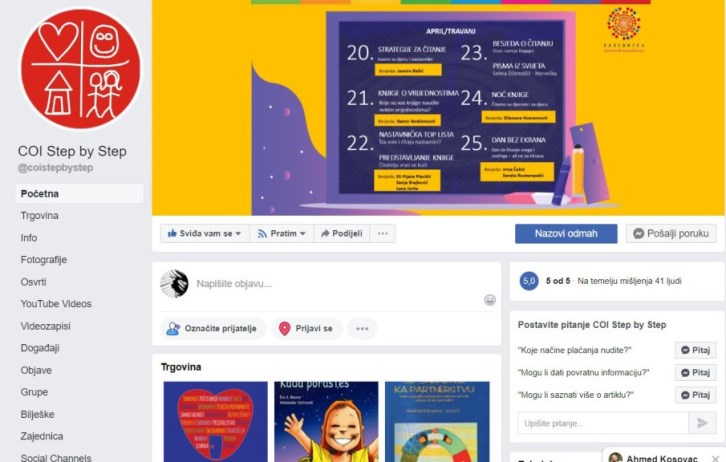Click the 5,0 rating badge

(529, 281)
